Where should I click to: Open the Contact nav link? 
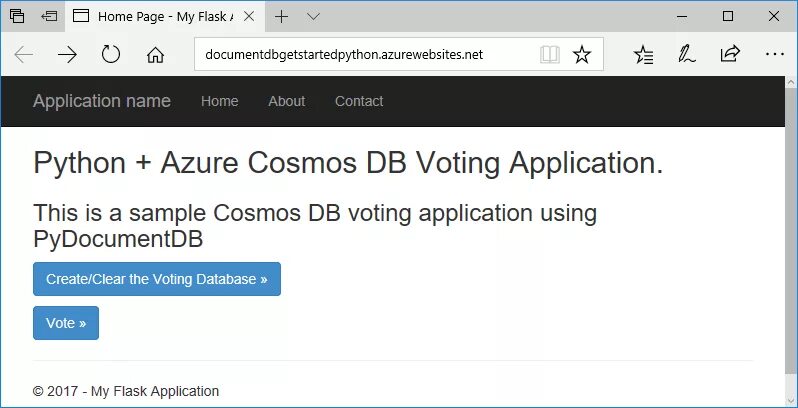[x=359, y=101]
